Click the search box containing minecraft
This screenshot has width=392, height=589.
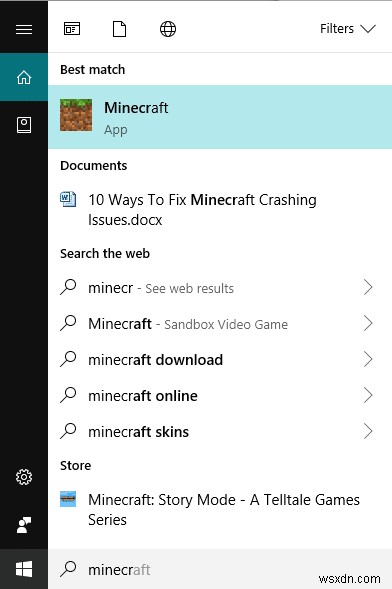pos(220,569)
